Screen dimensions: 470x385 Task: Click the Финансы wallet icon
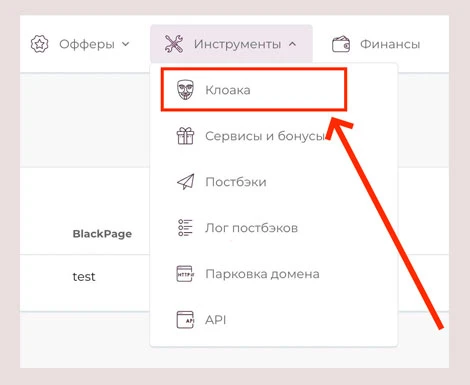341,44
